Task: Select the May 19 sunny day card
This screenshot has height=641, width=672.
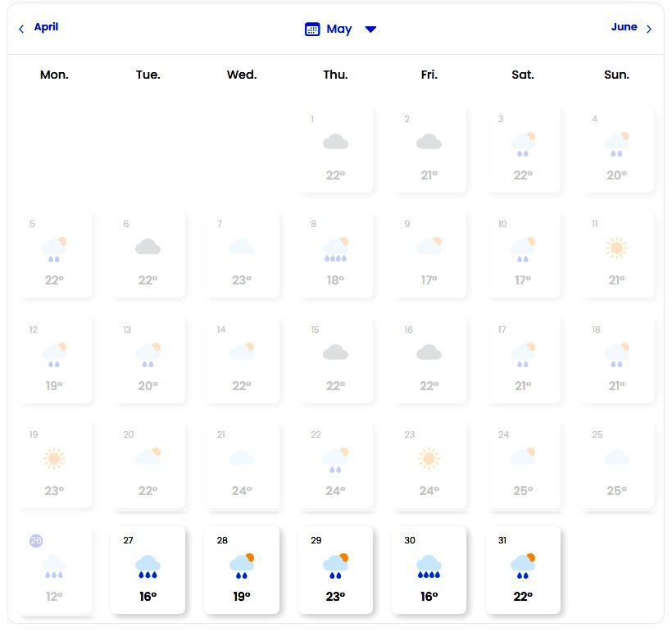Action: pos(54,464)
